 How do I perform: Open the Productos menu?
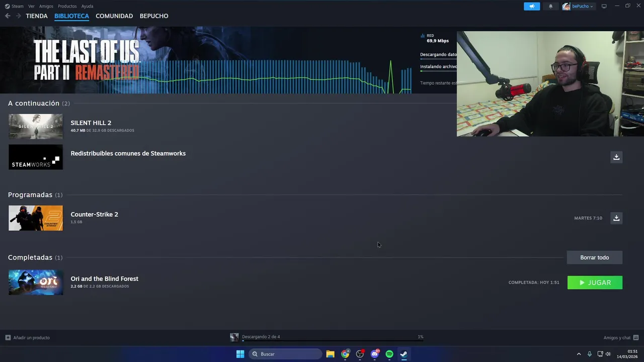click(67, 6)
